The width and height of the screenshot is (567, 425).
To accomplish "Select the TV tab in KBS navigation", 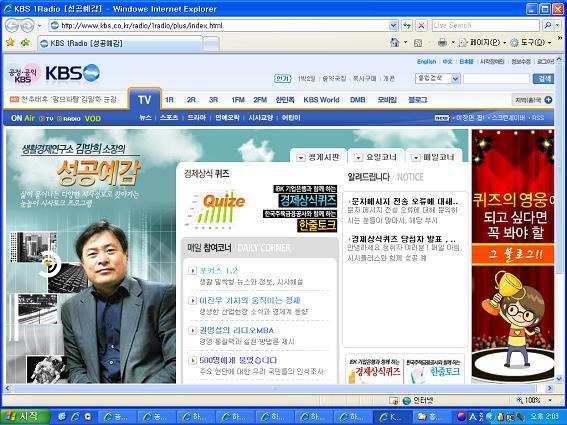I will 144,99.
